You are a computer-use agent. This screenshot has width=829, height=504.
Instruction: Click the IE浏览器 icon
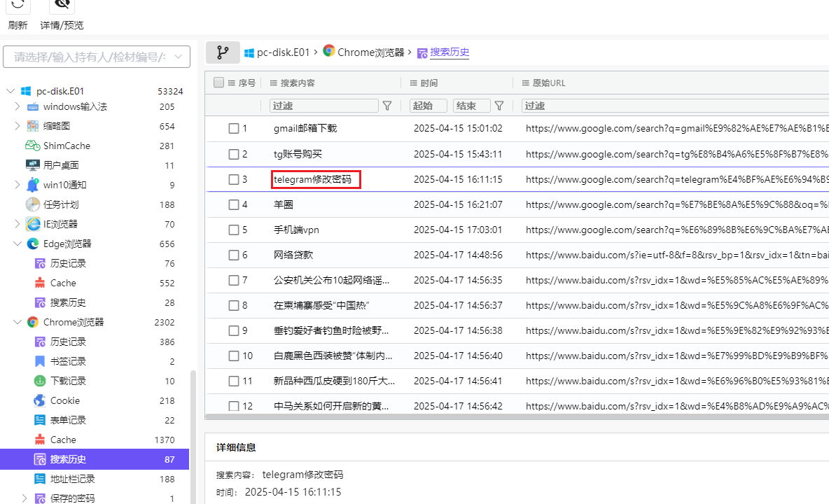point(33,224)
